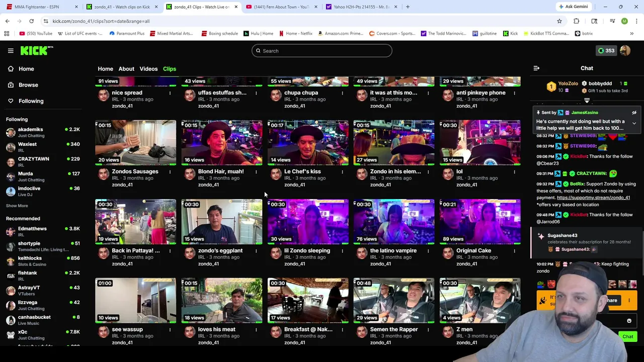This screenshot has height=362, width=644.
Task: Switch to the Videos channel tab
Action: 148,69
